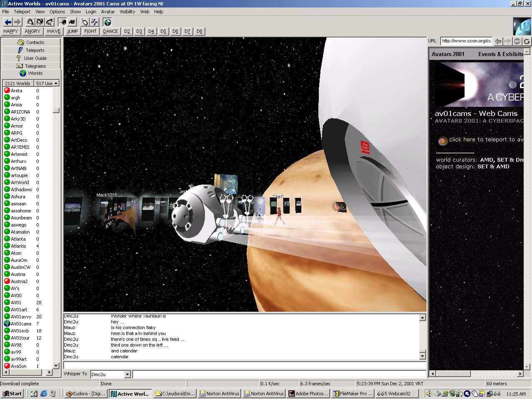Switch to first person eye view
This screenshot has width=532, height=399.
(62, 22)
